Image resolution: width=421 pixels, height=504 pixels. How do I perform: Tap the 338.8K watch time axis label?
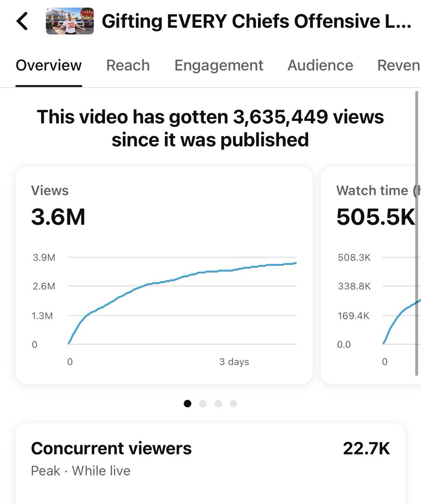pyautogui.click(x=354, y=286)
